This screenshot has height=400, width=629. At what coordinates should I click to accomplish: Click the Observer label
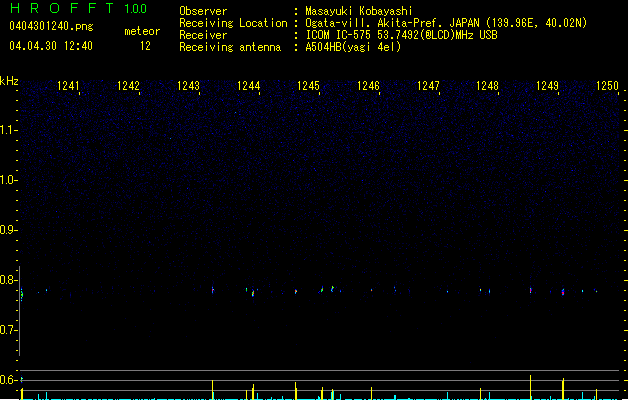pos(203,11)
